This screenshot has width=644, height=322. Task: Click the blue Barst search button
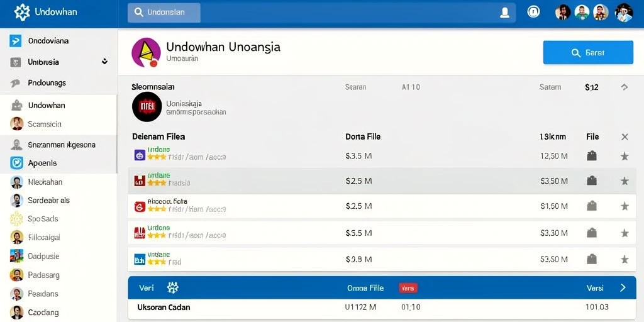(x=588, y=53)
